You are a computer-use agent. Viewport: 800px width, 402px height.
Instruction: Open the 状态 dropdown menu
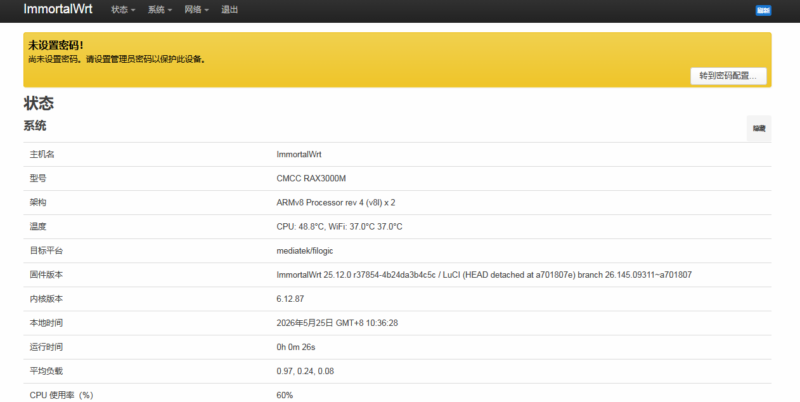[x=123, y=10]
